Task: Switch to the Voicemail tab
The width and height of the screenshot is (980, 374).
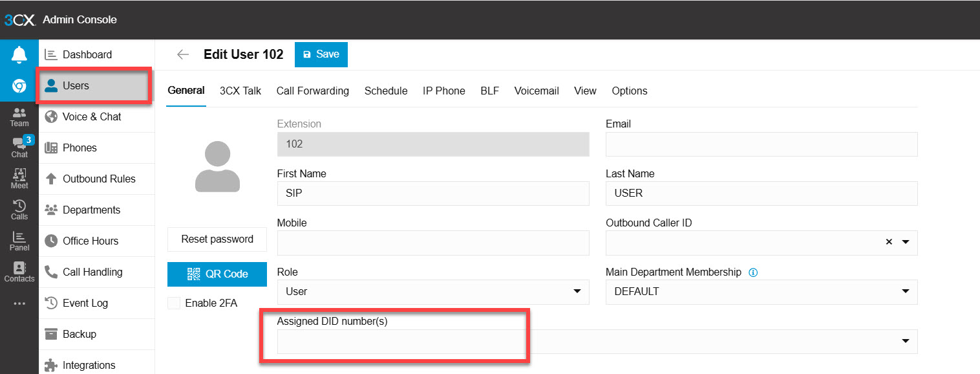Action: coord(536,91)
